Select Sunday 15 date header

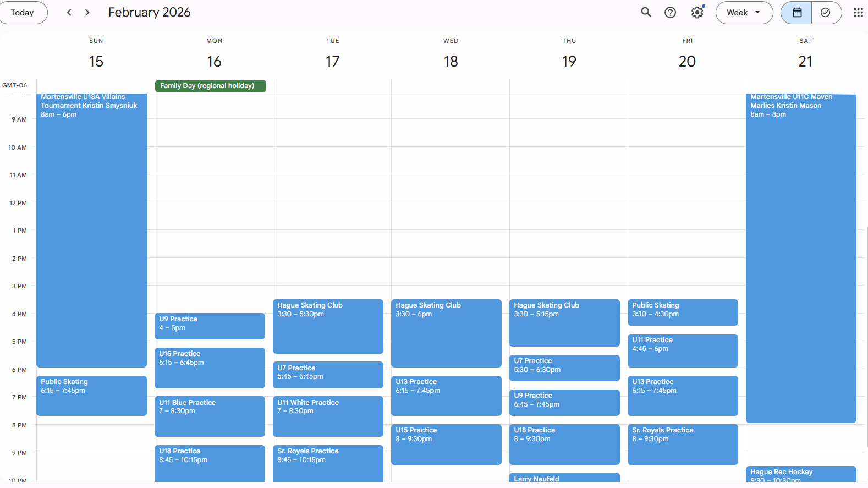96,61
